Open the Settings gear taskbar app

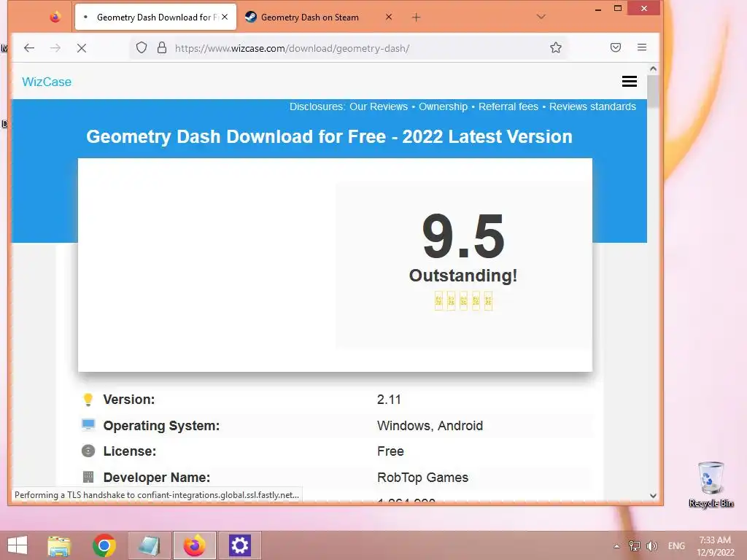tap(239, 545)
